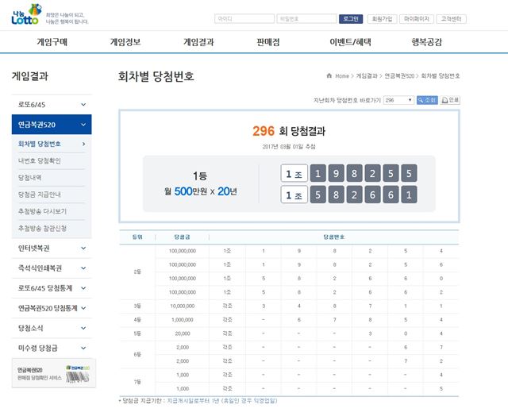The width and height of the screenshot is (508, 420).
Task: Open the 이벤트/혜택 menu
Action: pyautogui.click(x=350, y=42)
